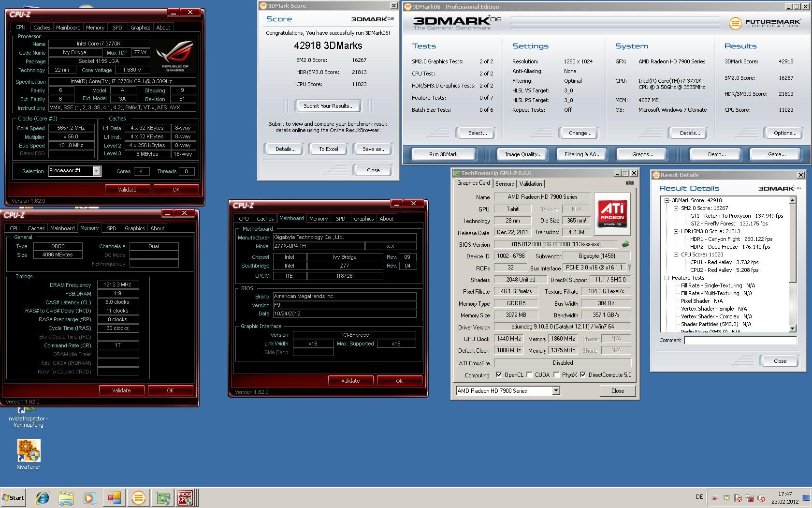Click the GPU-Z BIOS save chip icon
The width and height of the screenshot is (812, 508).
pyautogui.click(x=625, y=244)
